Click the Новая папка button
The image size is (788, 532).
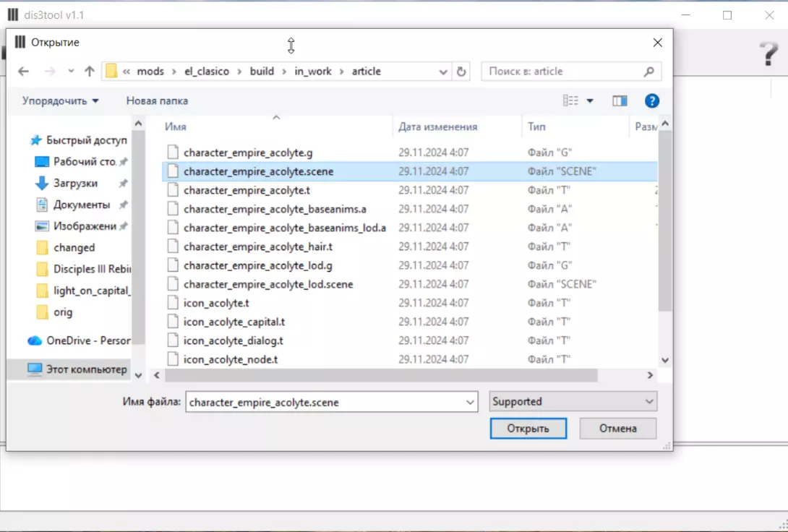click(x=157, y=101)
